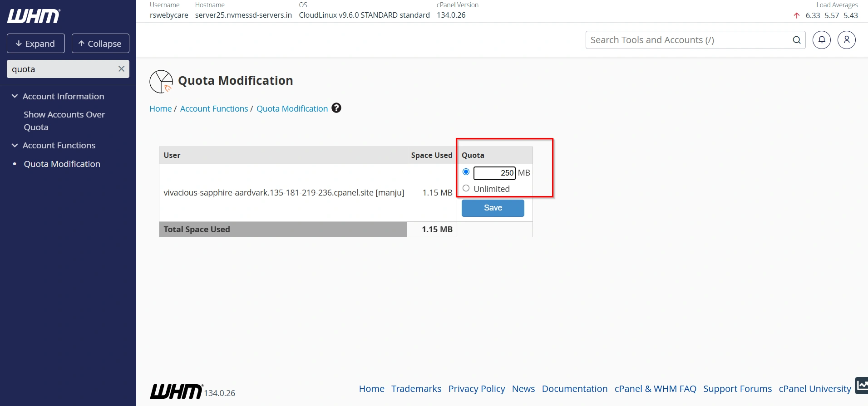Click the hostname server25.nvmessd-servers.in
The width and height of the screenshot is (868, 406).
(243, 15)
